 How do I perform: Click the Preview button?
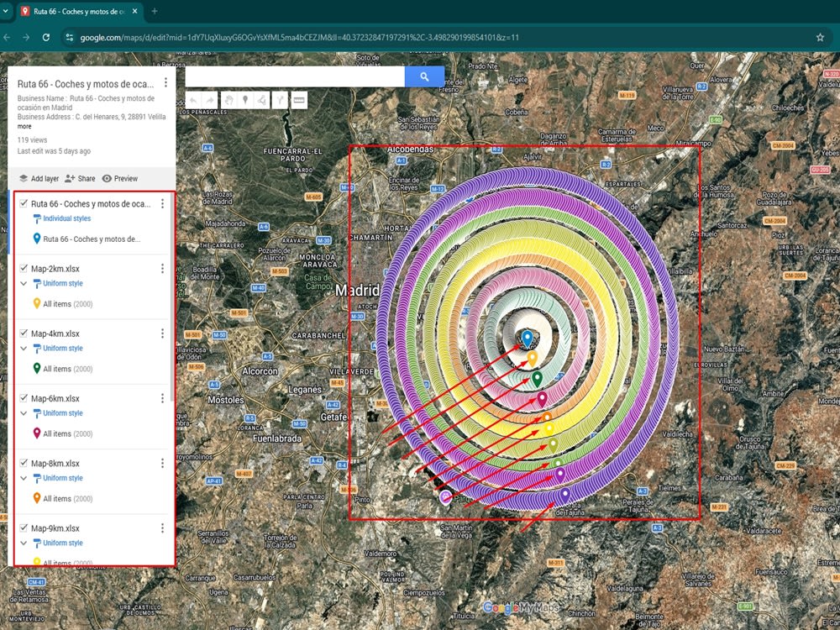pos(120,178)
